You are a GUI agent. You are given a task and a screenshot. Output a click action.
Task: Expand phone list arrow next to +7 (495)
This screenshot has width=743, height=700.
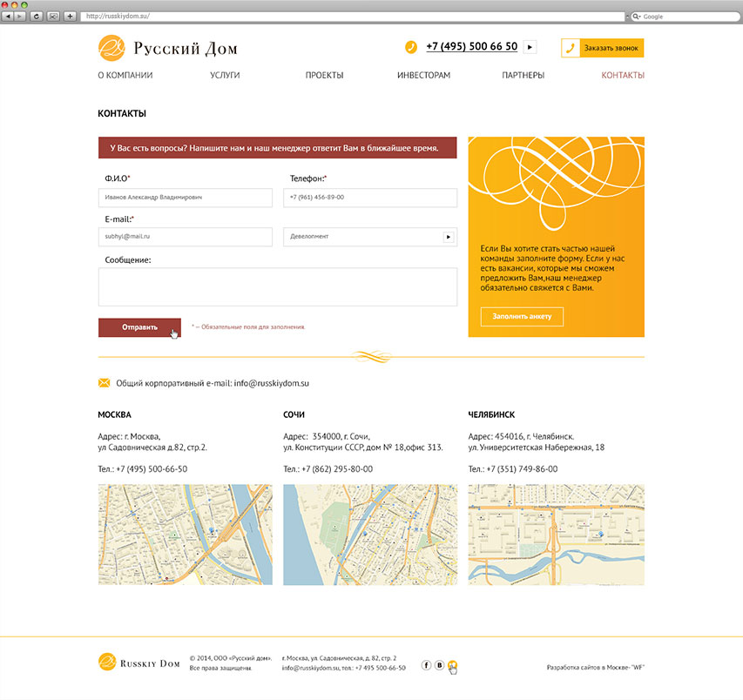tap(530, 47)
